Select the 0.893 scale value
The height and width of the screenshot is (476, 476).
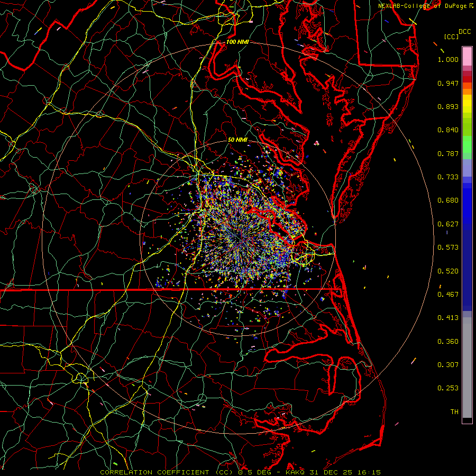tap(448, 106)
